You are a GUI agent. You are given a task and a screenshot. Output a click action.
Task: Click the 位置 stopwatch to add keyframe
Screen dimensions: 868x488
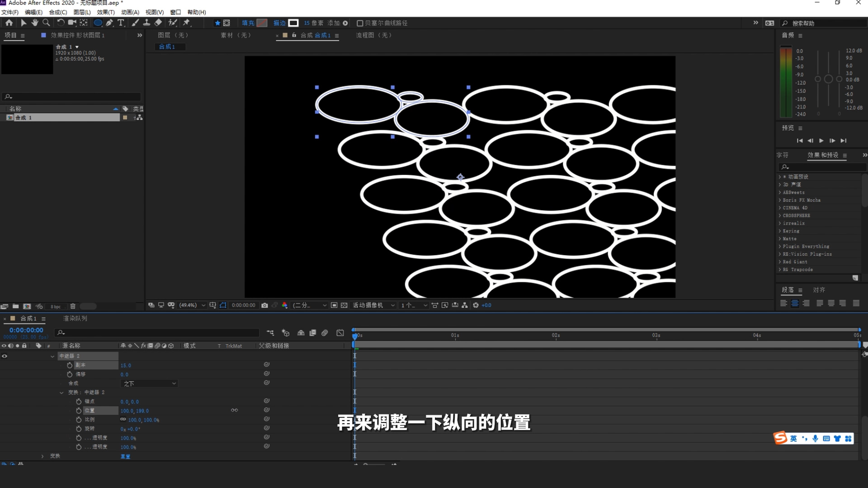click(x=79, y=411)
